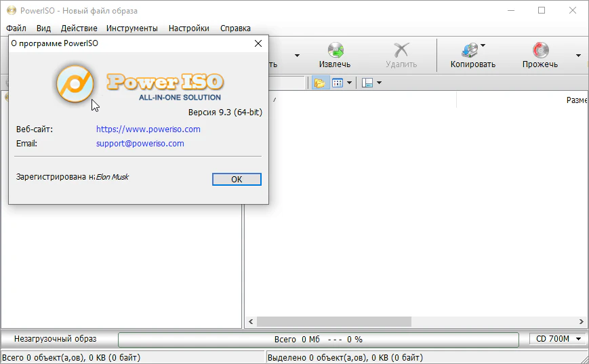
Task: Click the support@poweriso.com email link
Action: (x=140, y=144)
